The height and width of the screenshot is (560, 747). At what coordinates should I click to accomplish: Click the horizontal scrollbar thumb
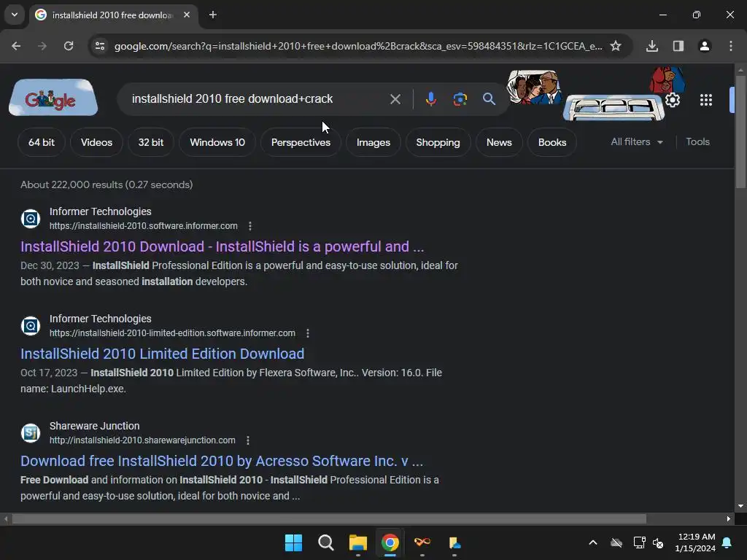(x=329, y=518)
